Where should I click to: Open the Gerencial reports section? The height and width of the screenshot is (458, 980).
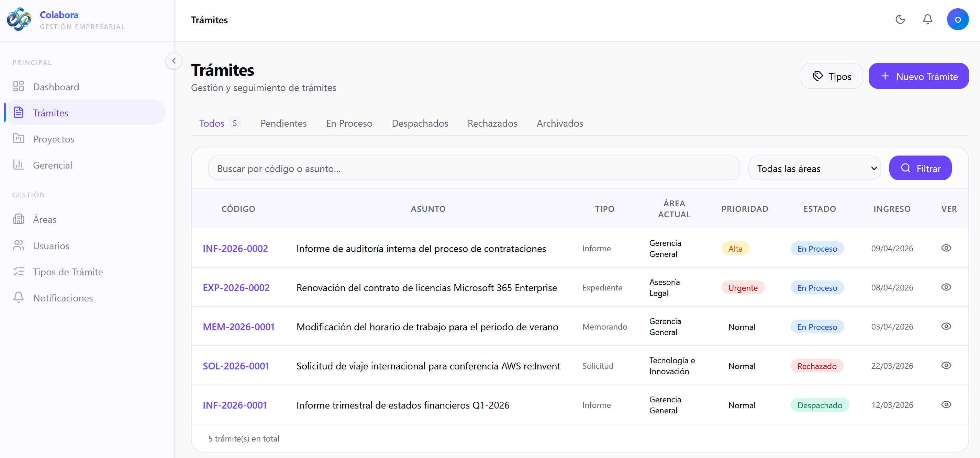52,165
